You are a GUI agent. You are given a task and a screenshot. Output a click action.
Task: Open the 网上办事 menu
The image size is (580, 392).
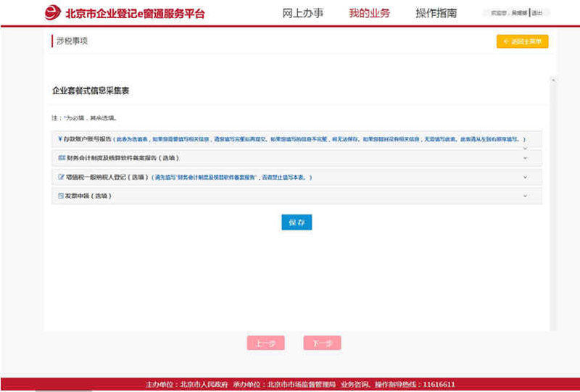click(302, 13)
